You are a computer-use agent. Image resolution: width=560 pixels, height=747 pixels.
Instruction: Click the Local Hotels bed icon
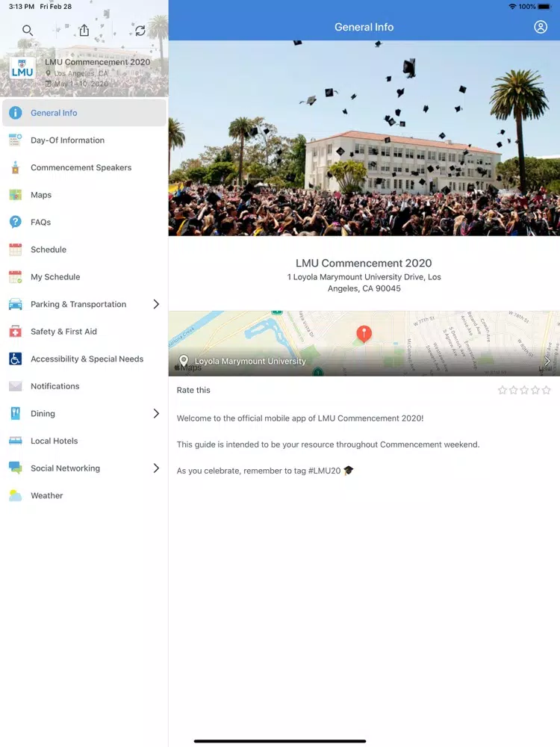(x=15, y=441)
